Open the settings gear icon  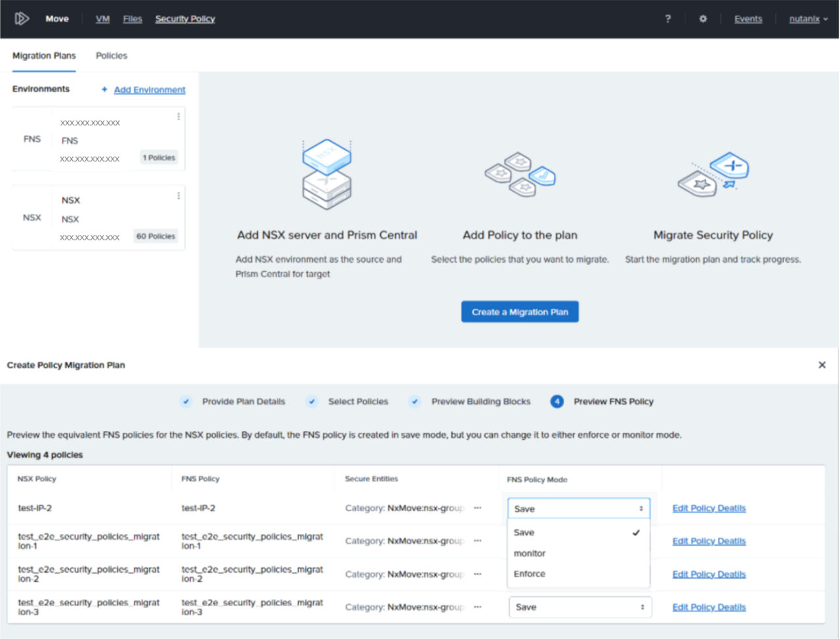click(x=702, y=19)
